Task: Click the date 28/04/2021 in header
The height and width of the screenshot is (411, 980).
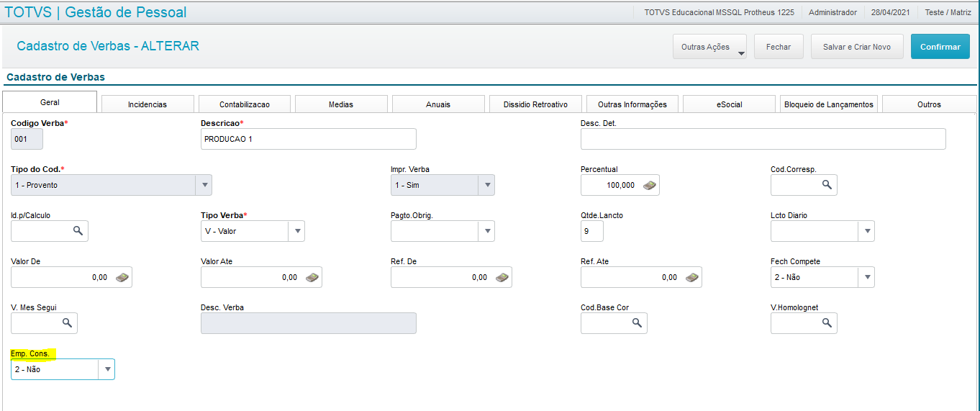Action: click(891, 12)
